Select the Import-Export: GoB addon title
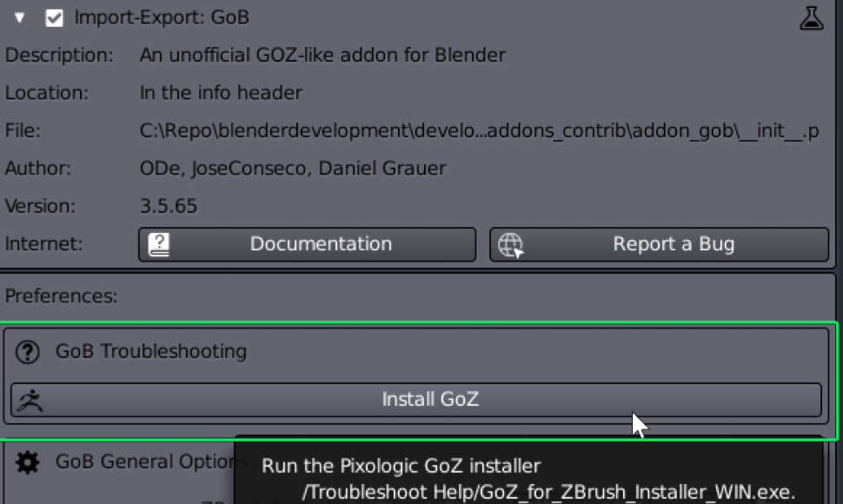This screenshot has width=843, height=504. tap(161, 16)
